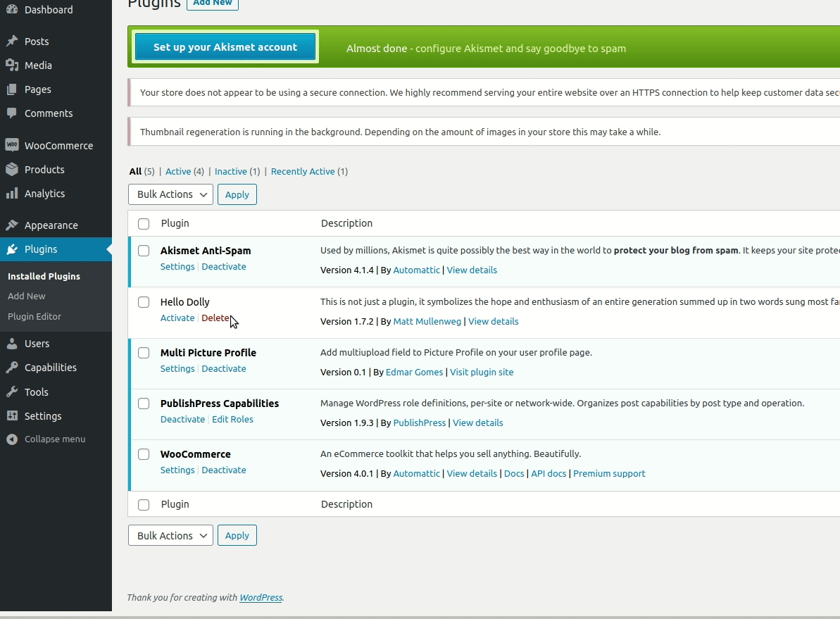The image size is (840, 619).
Task: Visit plugin site for Multi Picture Profile
Action: [482, 372]
